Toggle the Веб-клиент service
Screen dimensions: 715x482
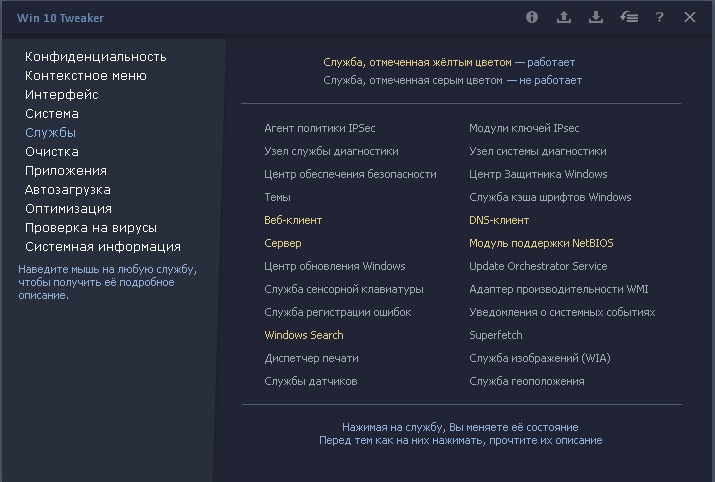[293, 220]
